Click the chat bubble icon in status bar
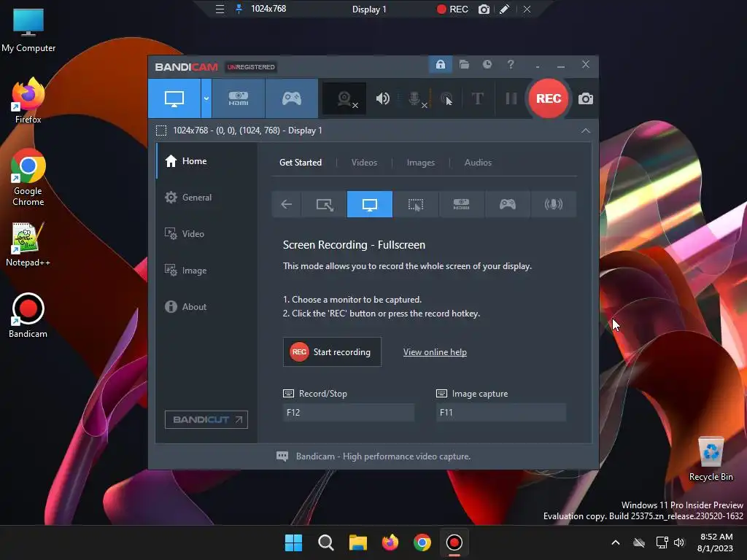This screenshot has height=560, width=747. pyautogui.click(x=282, y=456)
